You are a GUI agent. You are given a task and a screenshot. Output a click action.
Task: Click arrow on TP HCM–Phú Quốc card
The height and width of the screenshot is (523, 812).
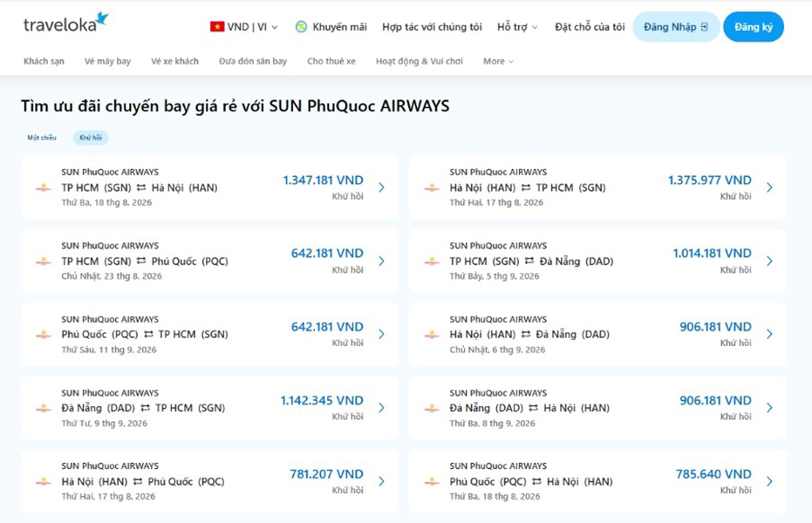coord(382,261)
